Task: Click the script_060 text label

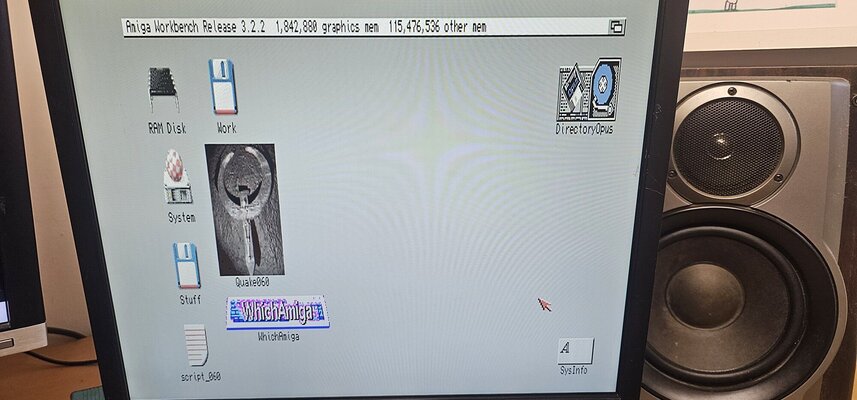Action: [x=200, y=376]
